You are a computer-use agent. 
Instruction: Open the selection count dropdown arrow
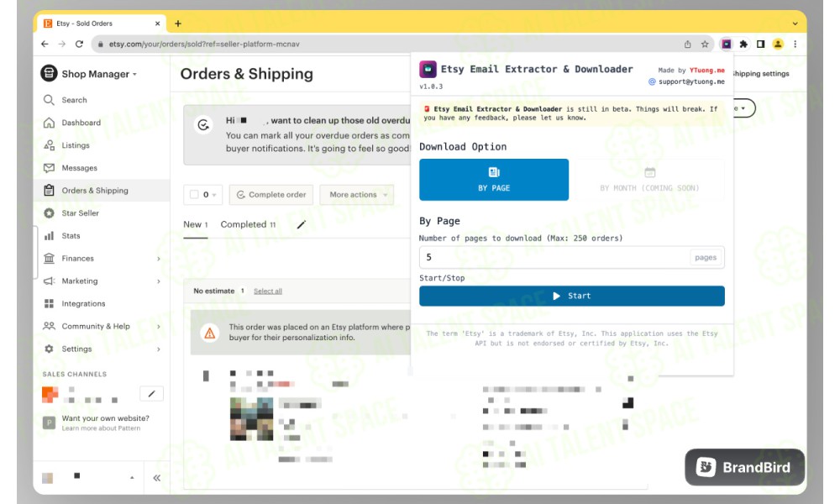click(213, 195)
